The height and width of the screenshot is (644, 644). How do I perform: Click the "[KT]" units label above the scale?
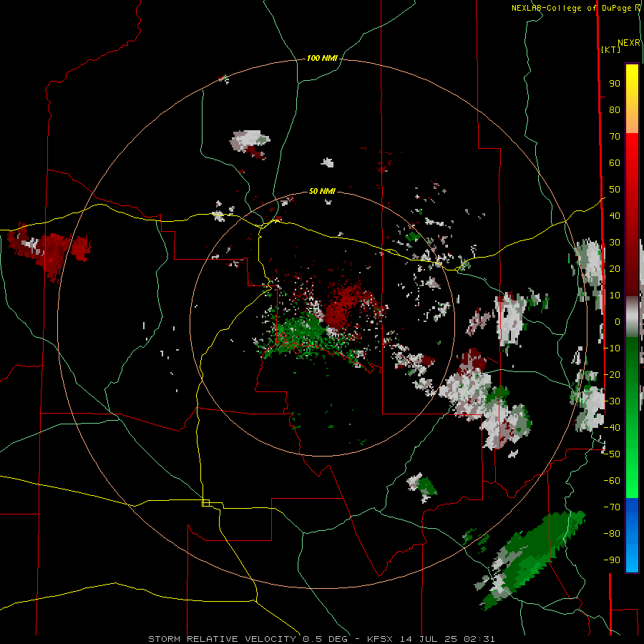coord(610,49)
